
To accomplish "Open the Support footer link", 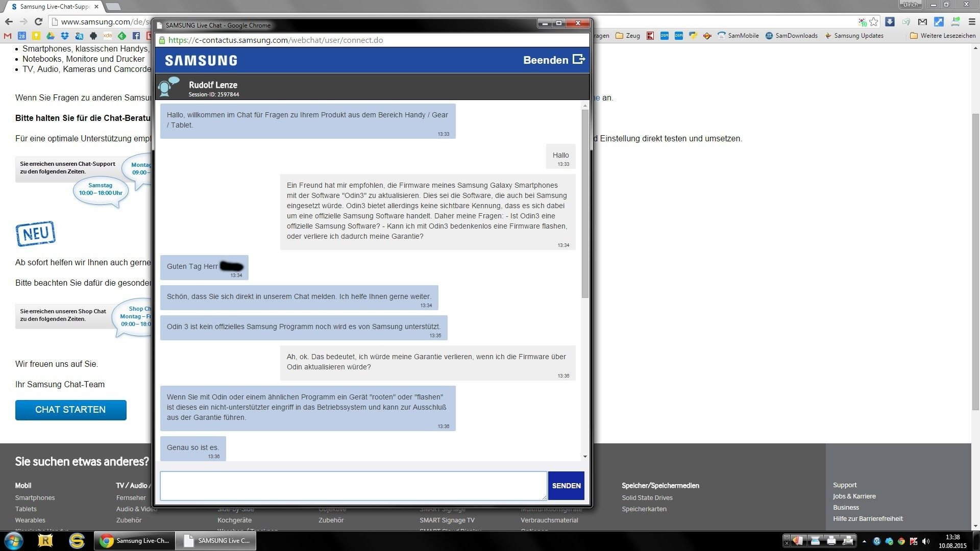I will click(x=845, y=485).
